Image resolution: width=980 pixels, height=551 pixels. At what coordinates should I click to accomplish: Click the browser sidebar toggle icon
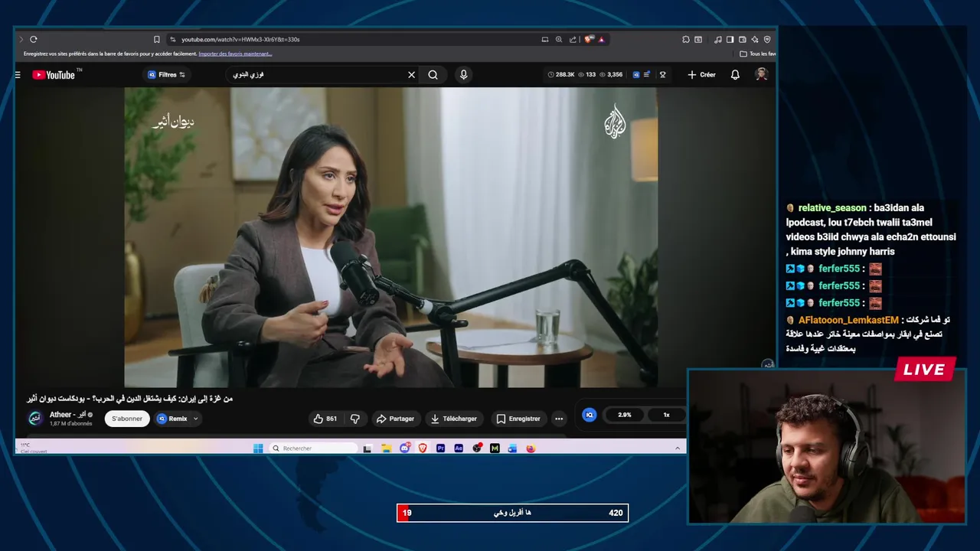click(730, 39)
